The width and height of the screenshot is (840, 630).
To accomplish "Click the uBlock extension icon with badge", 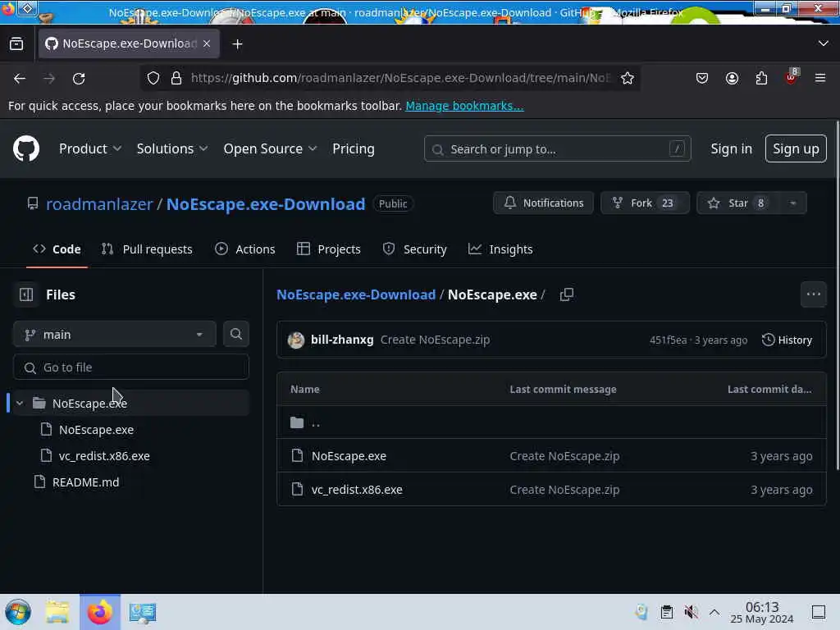I will click(x=792, y=77).
